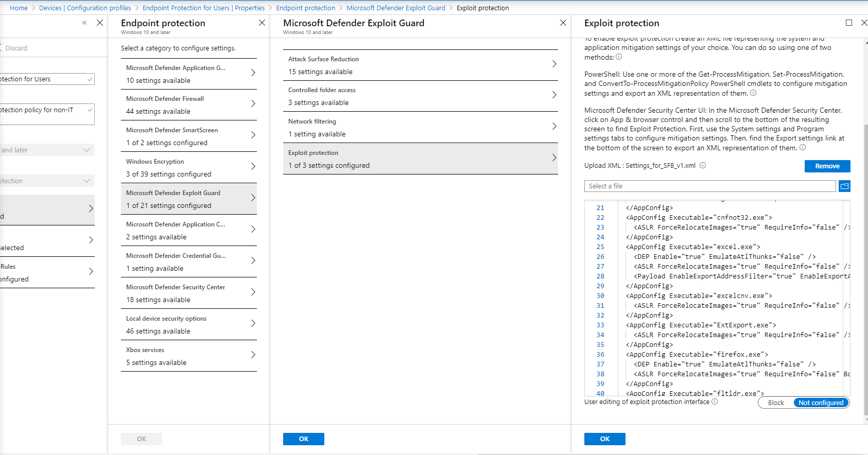Open the highlighted left panel settings row
This screenshot has width=868, height=455.
47,209
